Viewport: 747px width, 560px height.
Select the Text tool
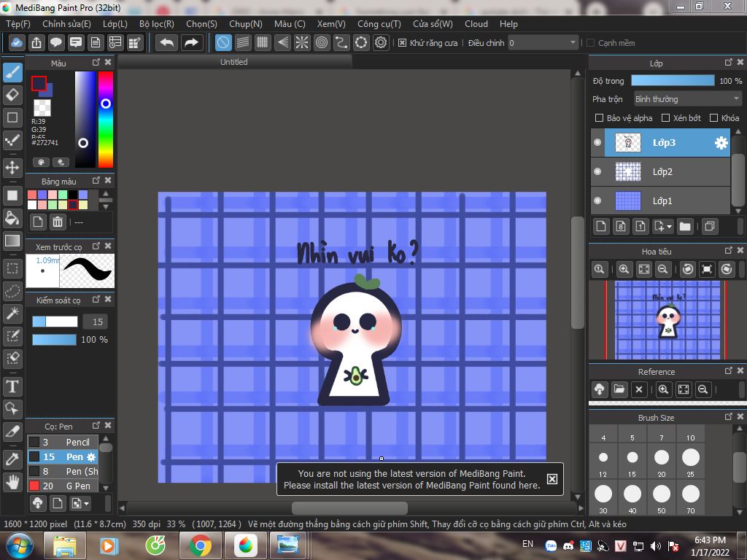click(x=13, y=386)
